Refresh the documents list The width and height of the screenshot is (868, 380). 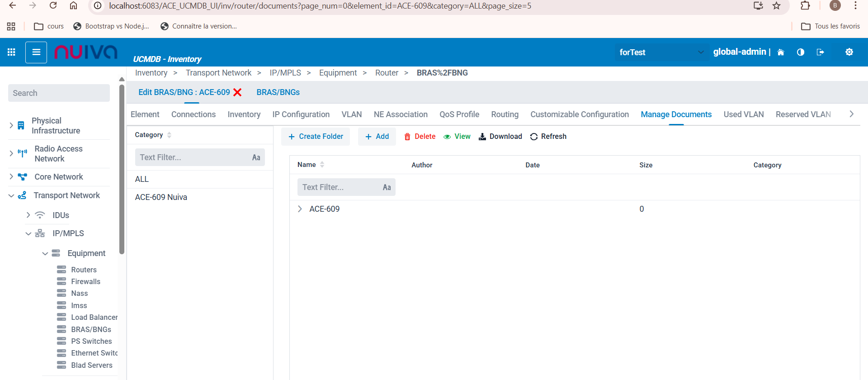click(x=548, y=137)
